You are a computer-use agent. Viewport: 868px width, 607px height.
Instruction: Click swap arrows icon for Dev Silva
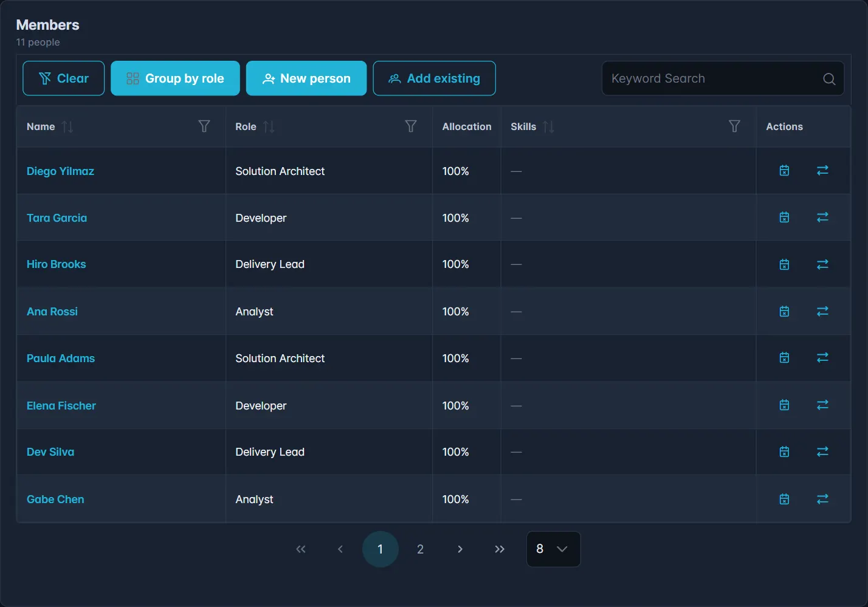pos(822,452)
